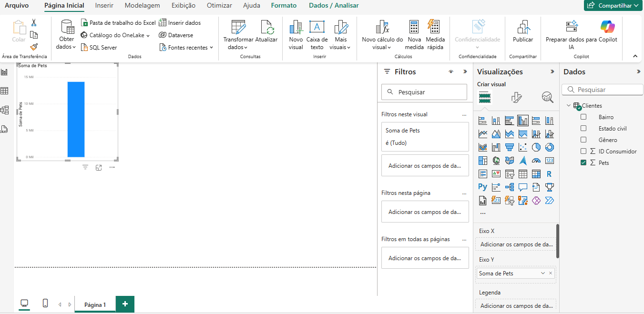Click the Dados pane Pesquisar field
Screen dimensions: 644x314
[x=603, y=90]
